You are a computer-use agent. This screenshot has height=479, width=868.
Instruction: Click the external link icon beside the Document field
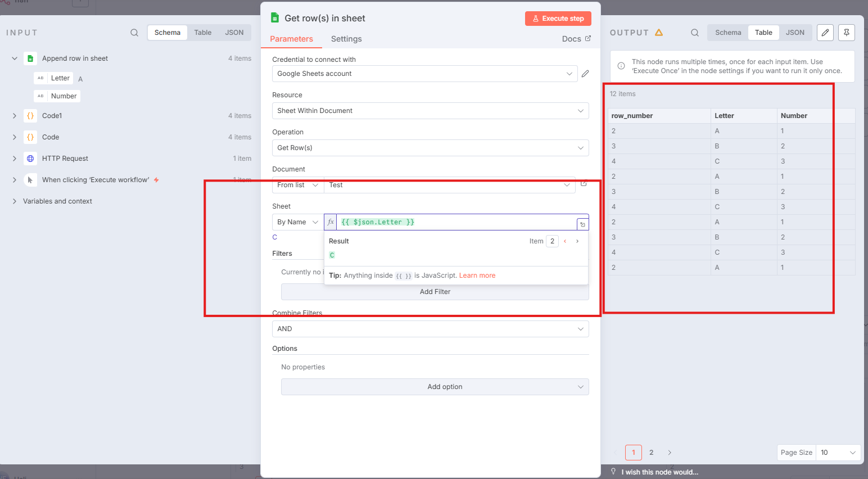pos(583,183)
